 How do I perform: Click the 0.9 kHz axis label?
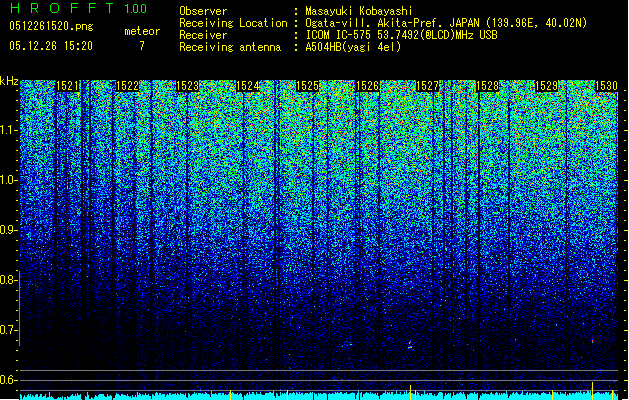point(9,230)
